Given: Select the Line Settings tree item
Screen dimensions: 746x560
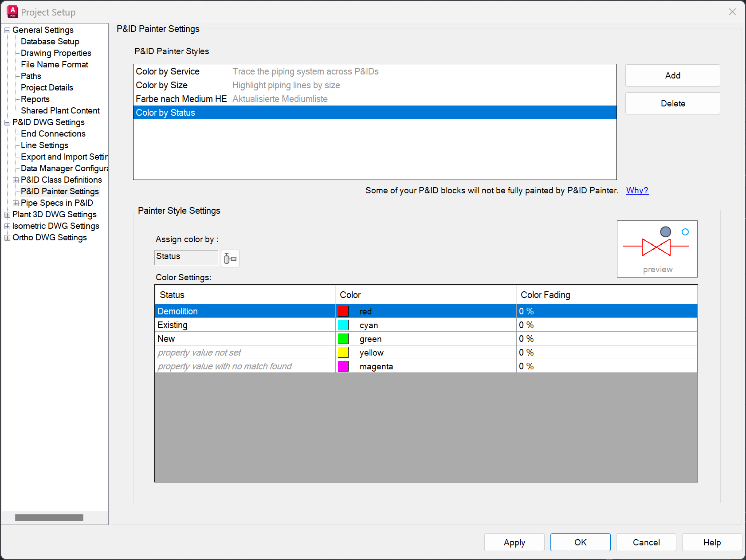Looking at the screenshot, I should click(44, 145).
